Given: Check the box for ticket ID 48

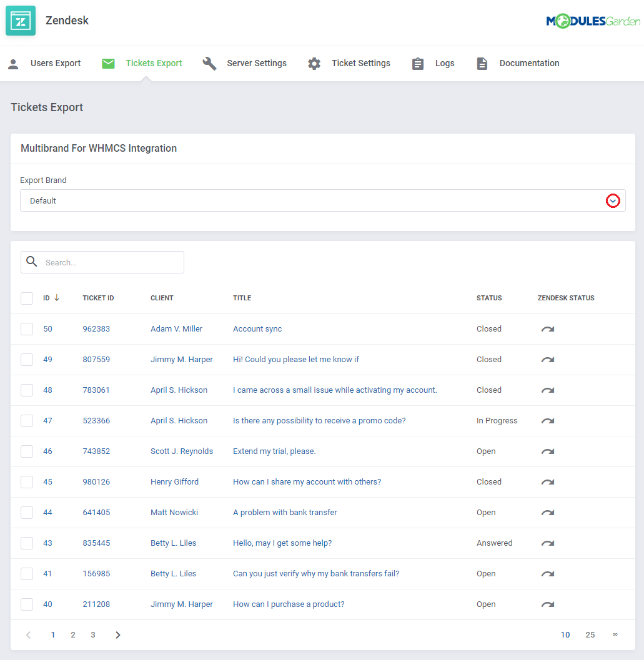Looking at the screenshot, I should [27, 390].
